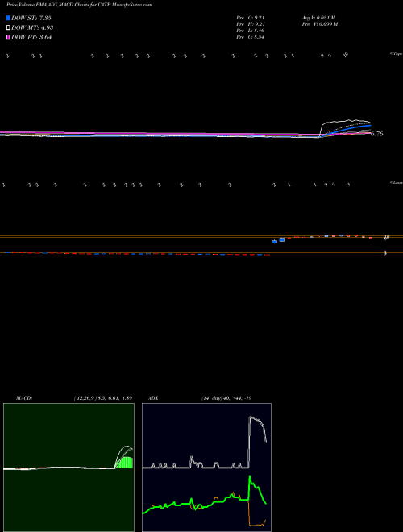Click the Pre V: 0.099 M text

click(x=321, y=24)
